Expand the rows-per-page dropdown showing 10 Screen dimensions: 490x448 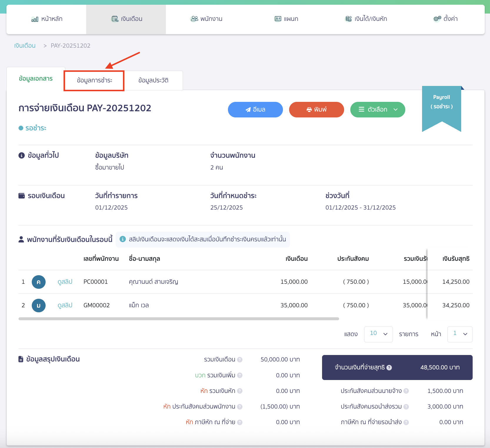(378, 334)
